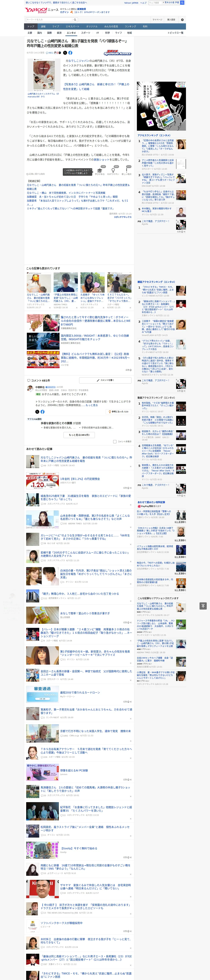Click the Yahoo! JAPAN News logo
The height and width of the screenshot is (980, 210).
tap(42, 10)
